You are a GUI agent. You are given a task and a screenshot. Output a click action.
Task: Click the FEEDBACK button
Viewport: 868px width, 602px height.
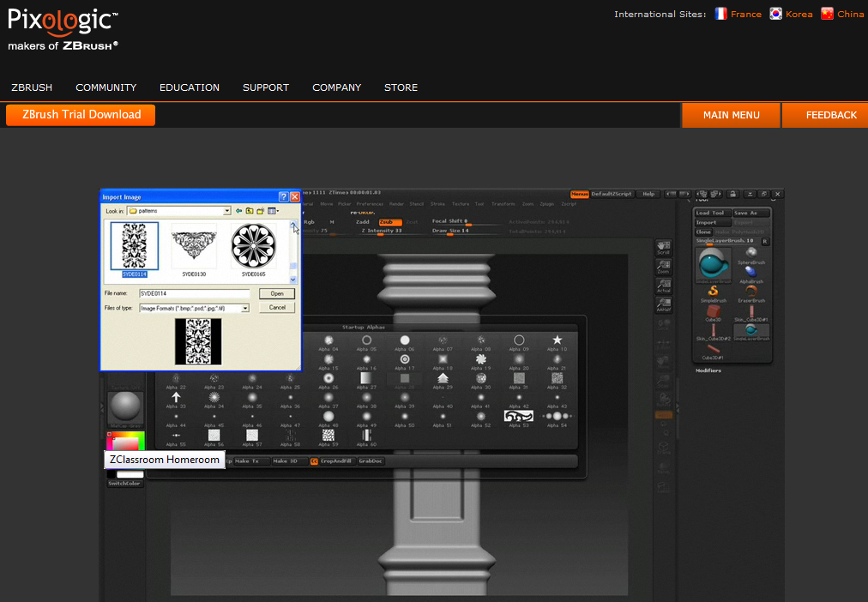point(825,115)
